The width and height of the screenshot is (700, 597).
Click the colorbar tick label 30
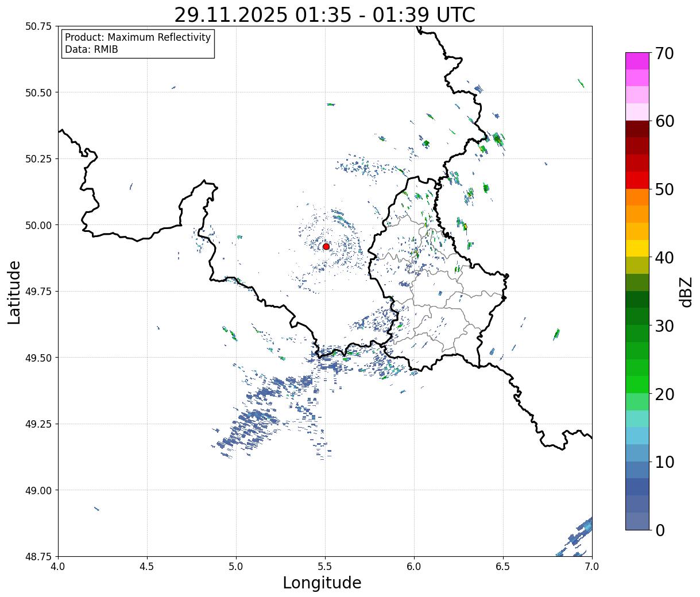(x=664, y=325)
